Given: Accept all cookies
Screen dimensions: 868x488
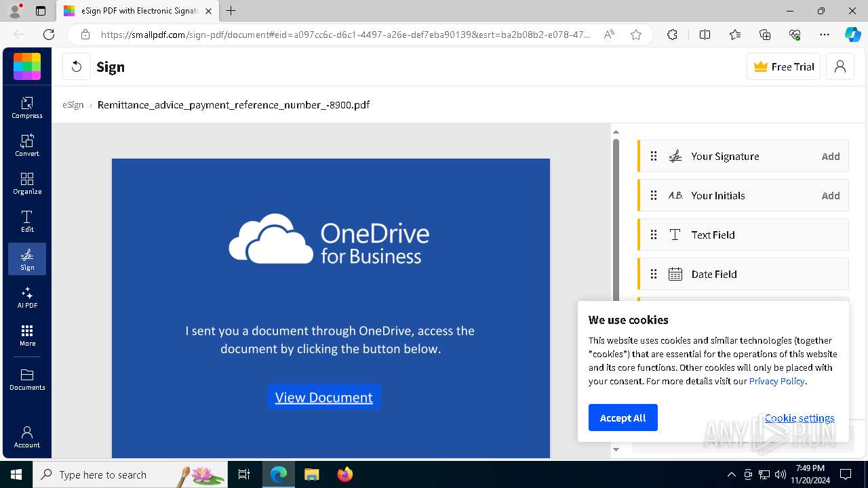Looking at the screenshot, I should point(623,418).
